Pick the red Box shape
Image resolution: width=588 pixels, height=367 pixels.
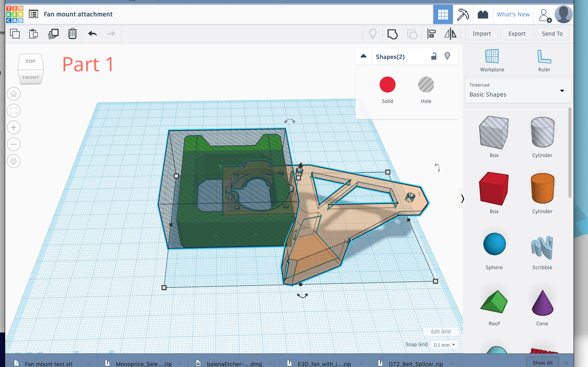point(494,189)
